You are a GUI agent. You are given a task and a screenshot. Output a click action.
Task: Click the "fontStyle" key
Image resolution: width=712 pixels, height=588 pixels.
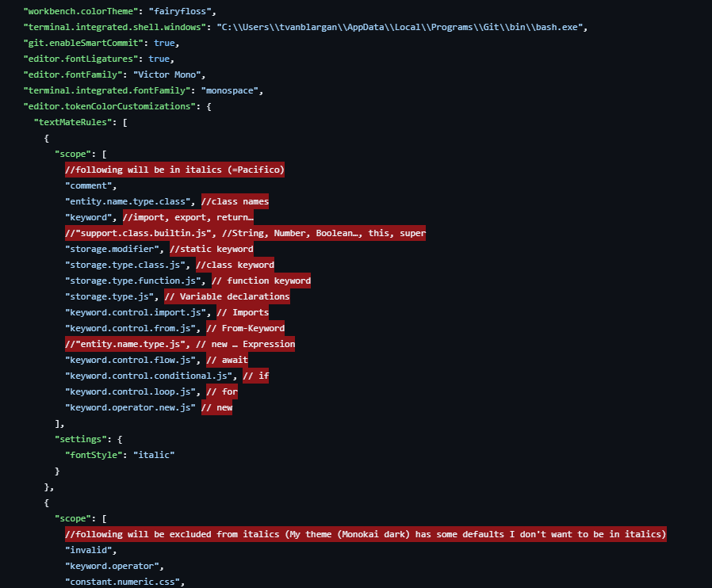[x=94, y=455]
